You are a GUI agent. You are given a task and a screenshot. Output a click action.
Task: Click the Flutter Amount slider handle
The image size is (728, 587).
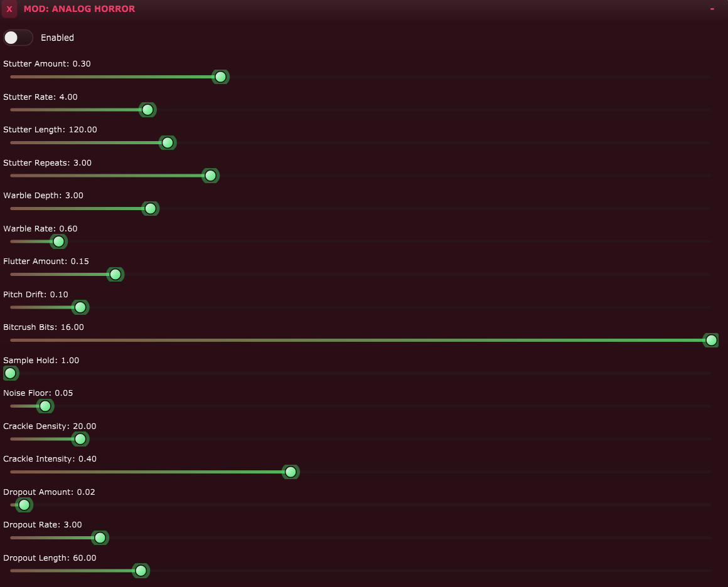115,274
